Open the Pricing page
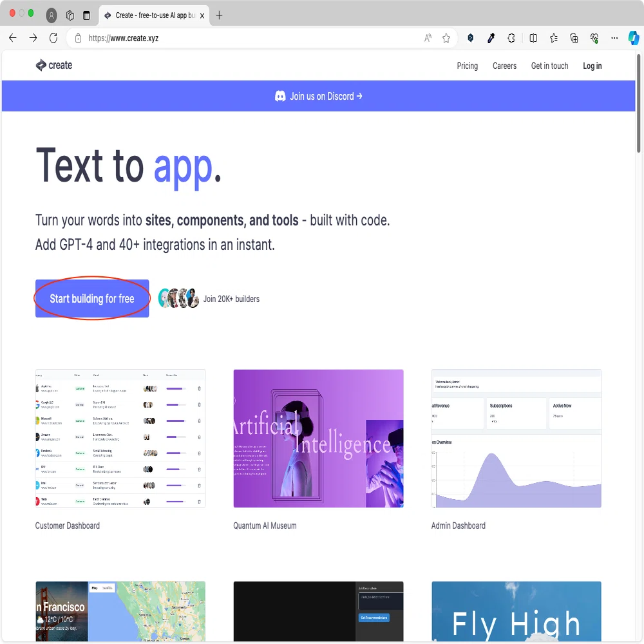 click(x=468, y=66)
